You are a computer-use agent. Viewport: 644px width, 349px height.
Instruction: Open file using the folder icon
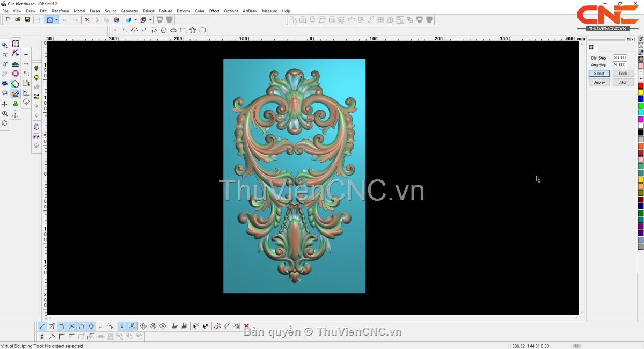pyautogui.click(x=18, y=20)
